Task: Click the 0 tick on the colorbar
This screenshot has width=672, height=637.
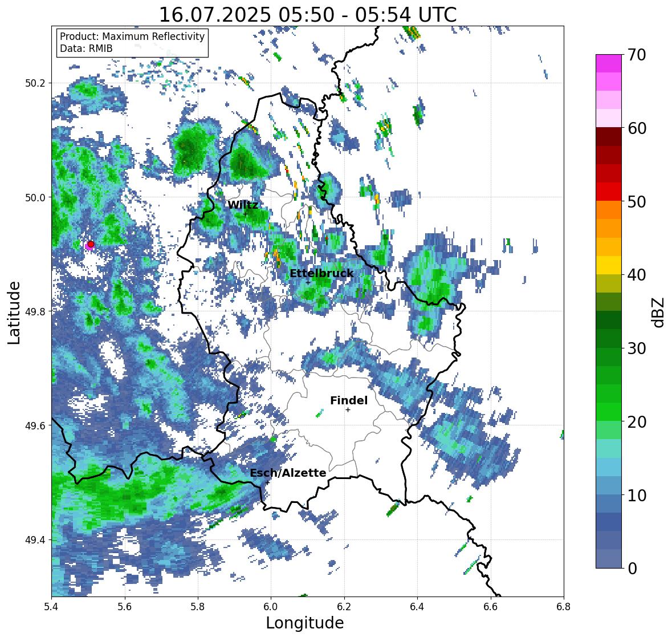Action: point(632,569)
